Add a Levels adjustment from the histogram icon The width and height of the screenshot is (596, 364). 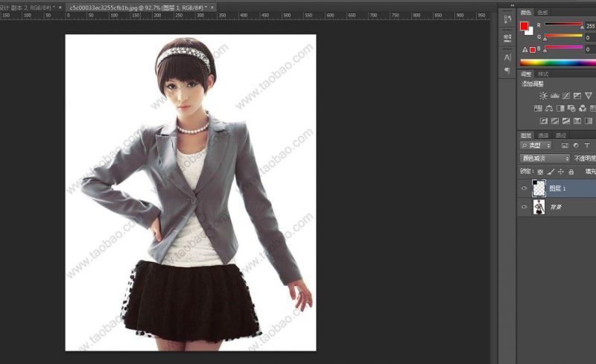point(554,96)
